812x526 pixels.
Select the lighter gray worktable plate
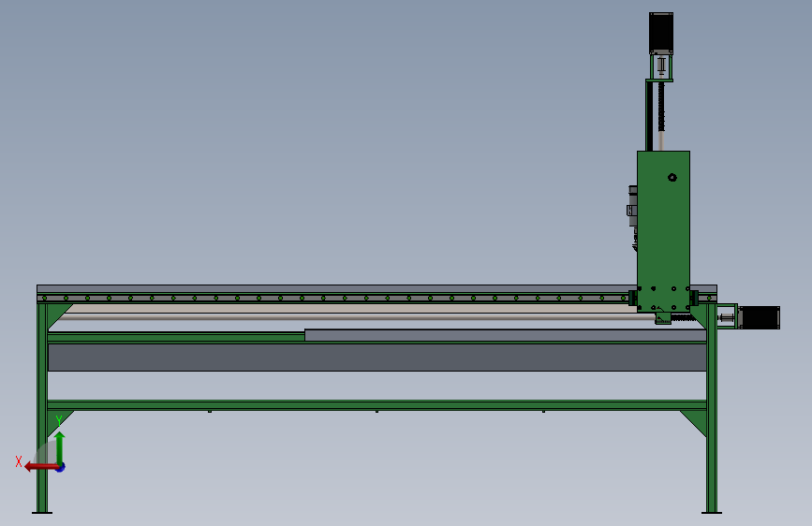[506, 335]
